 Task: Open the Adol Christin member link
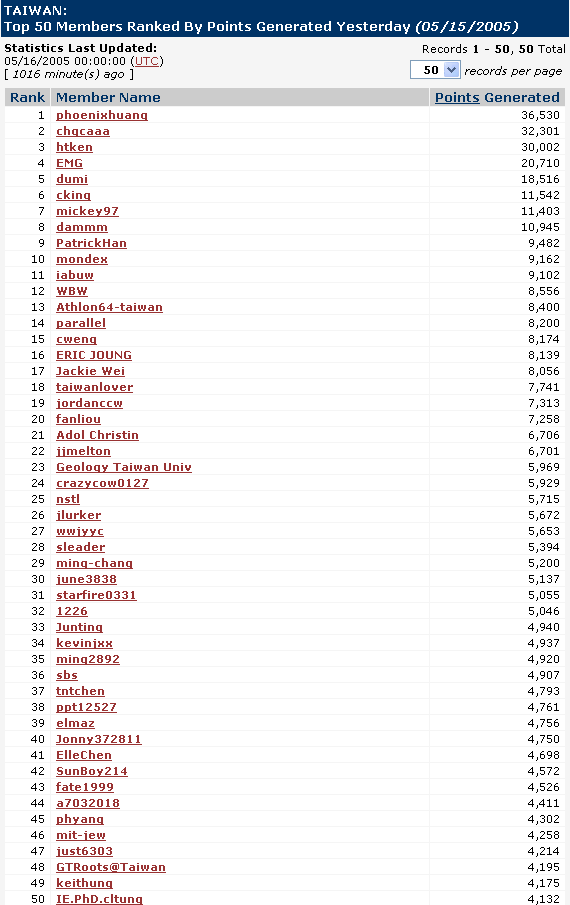(x=97, y=435)
